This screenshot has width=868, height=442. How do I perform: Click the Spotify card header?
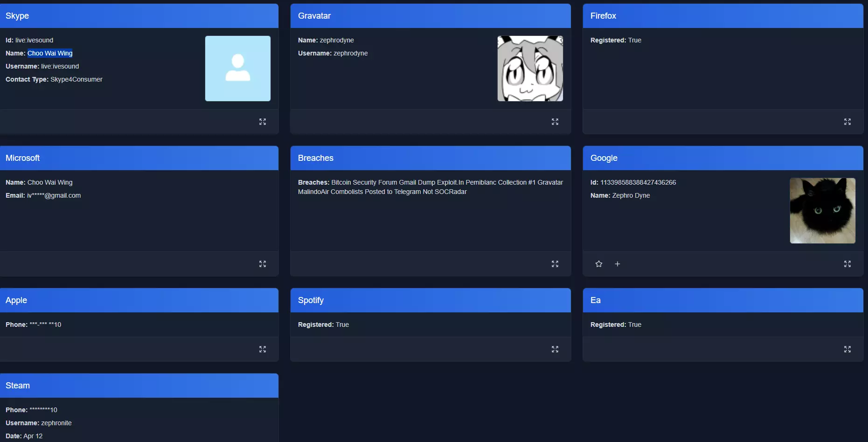[431, 300]
